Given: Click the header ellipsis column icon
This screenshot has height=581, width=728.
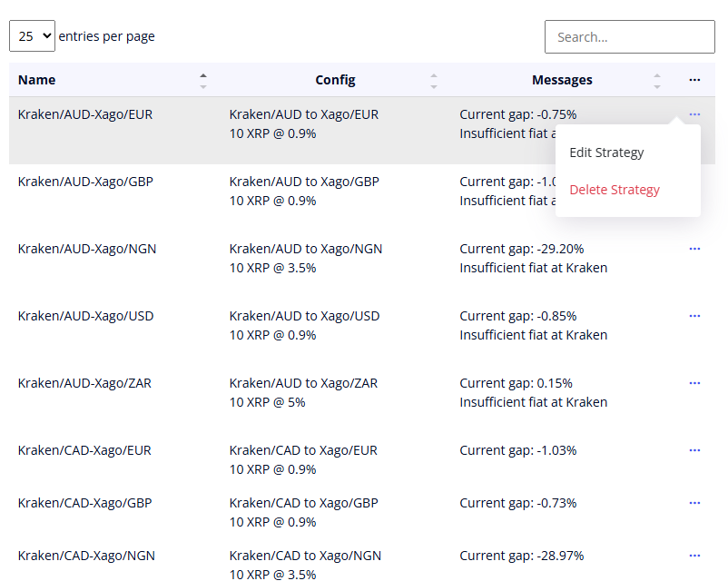Looking at the screenshot, I should click(x=694, y=80).
